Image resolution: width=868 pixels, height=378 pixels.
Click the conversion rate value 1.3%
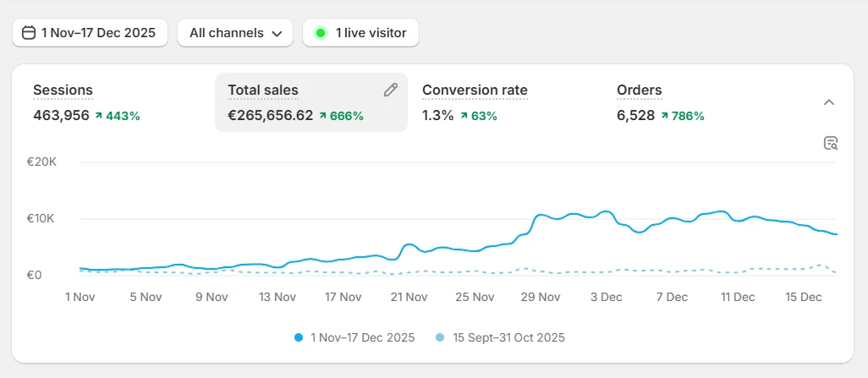tap(438, 116)
